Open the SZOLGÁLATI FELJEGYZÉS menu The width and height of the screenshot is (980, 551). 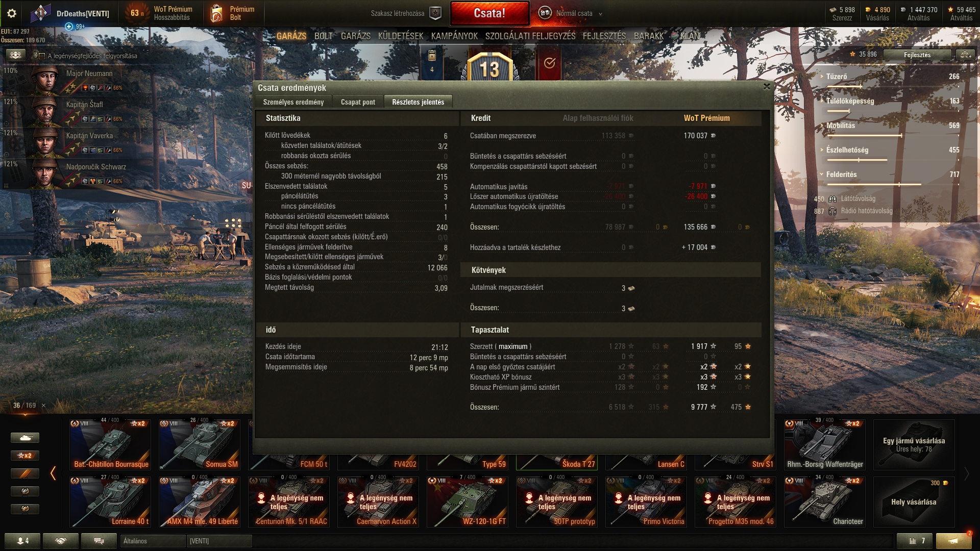click(x=530, y=36)
